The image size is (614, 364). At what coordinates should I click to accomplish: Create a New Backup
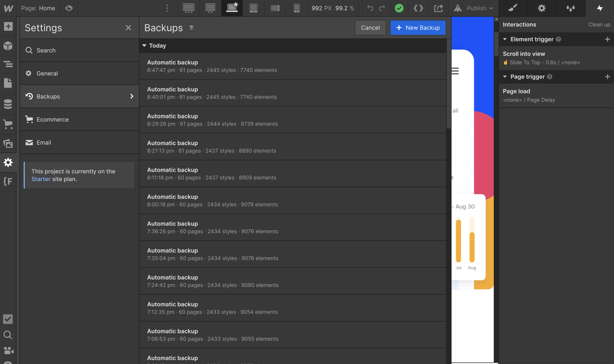point(418,28)
